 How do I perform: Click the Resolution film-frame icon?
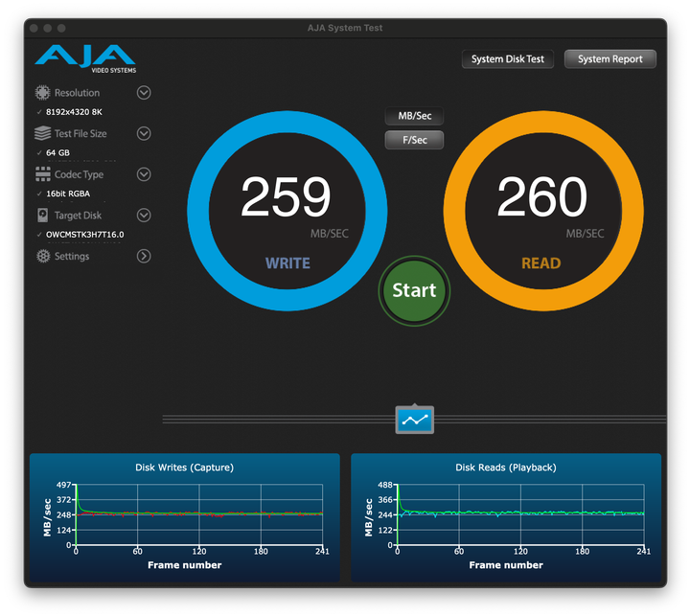point(42,93)
